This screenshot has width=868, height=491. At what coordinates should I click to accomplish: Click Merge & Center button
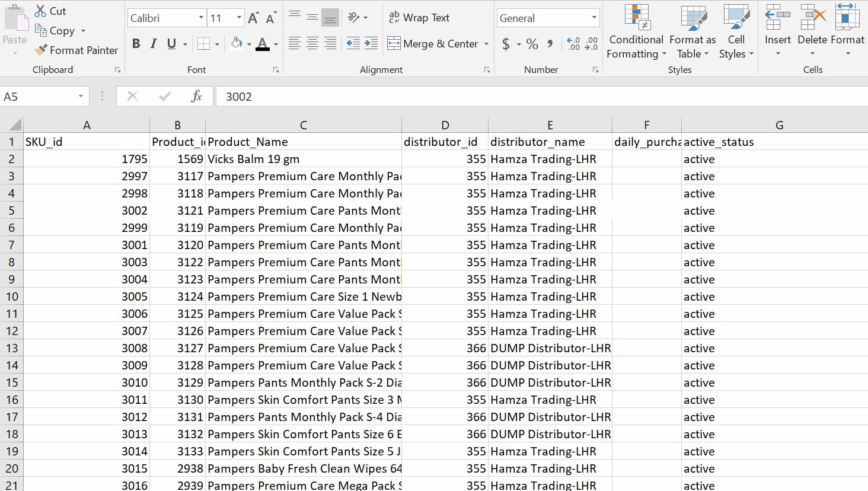point(433,43)
